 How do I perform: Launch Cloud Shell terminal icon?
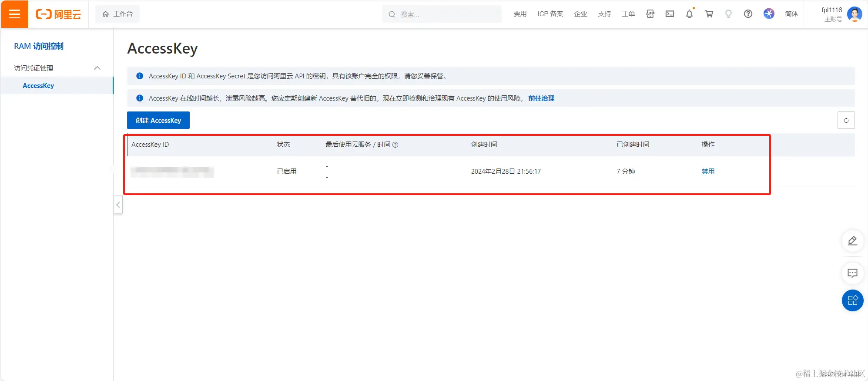tap(670, 14)
